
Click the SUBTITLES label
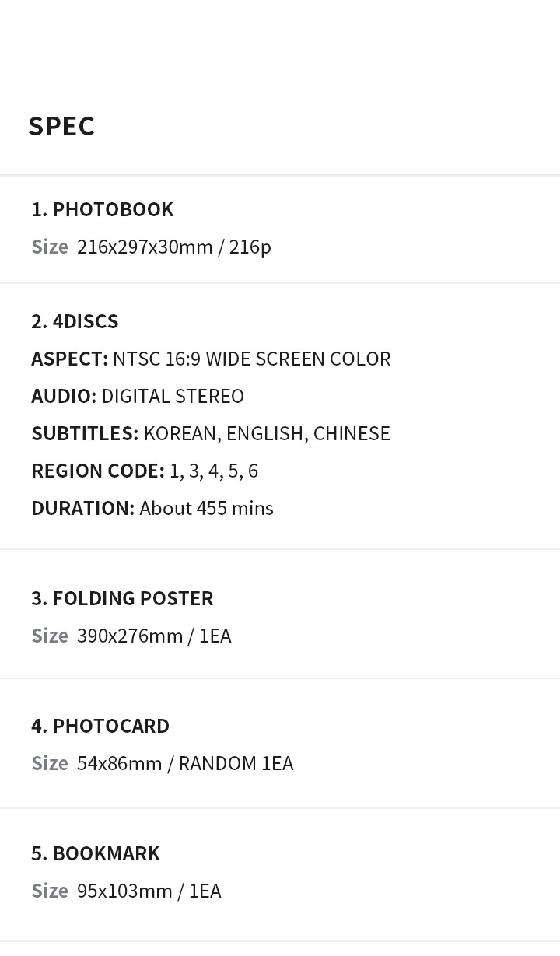click(x=85, y=433)
